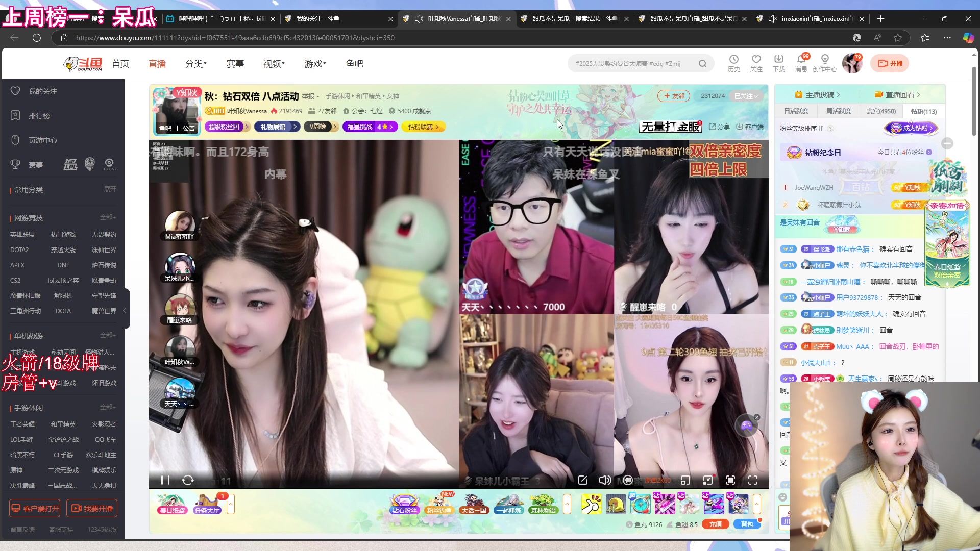Expand the 分类 dropdown menu
980x551 pixels.
point(196,64)
